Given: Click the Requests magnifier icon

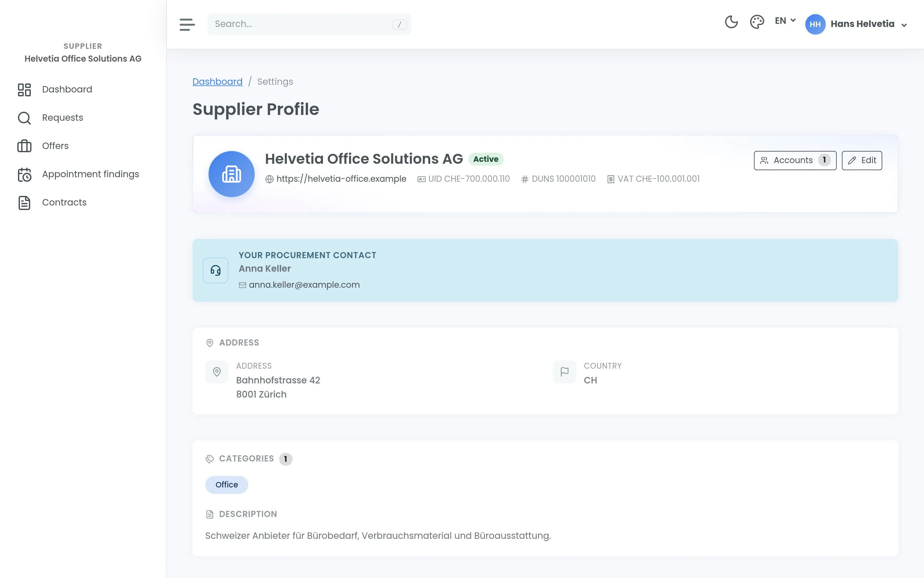Looking at the screenshot, I should click(24, 118).
